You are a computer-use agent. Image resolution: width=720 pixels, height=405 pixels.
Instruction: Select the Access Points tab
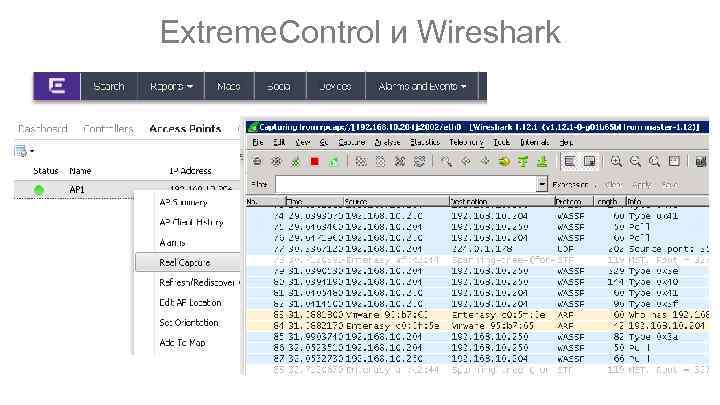point(185,129)
